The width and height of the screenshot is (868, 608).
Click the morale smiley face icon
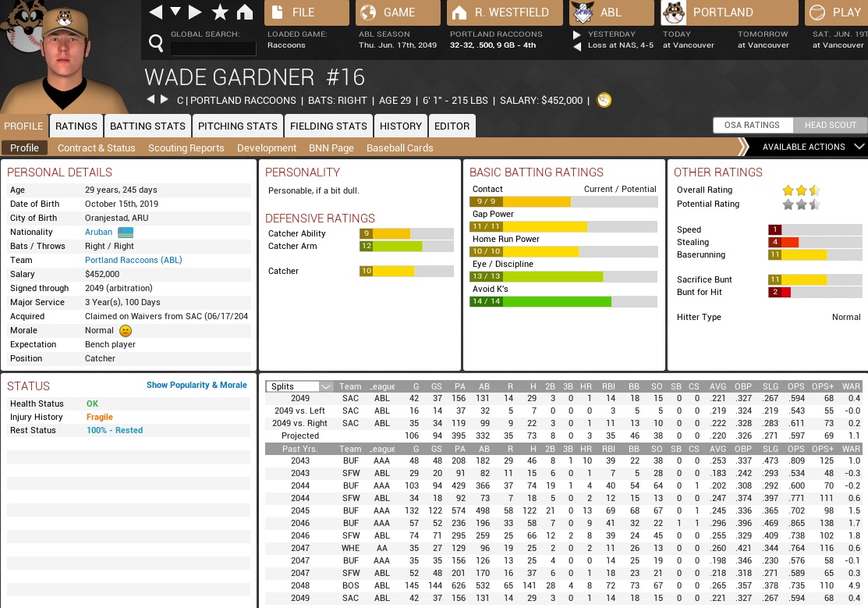pos(126,331)
